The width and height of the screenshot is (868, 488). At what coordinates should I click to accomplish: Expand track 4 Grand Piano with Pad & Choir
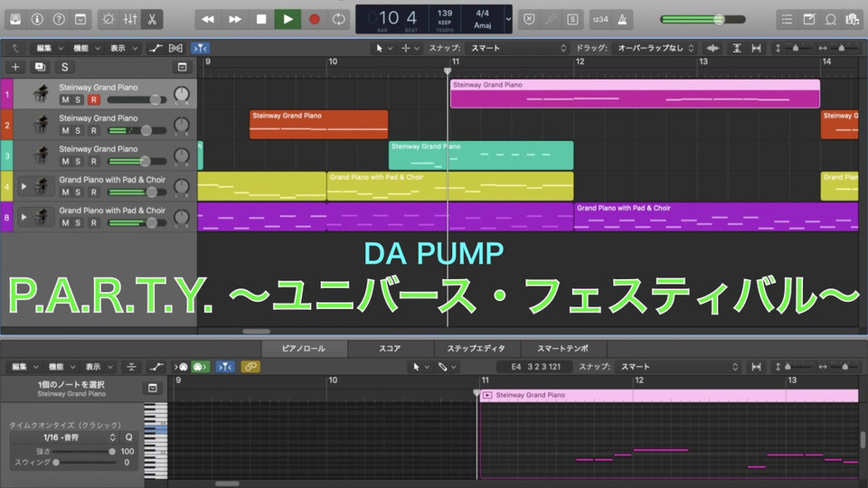pyautogui.click(x=24, y=186)
